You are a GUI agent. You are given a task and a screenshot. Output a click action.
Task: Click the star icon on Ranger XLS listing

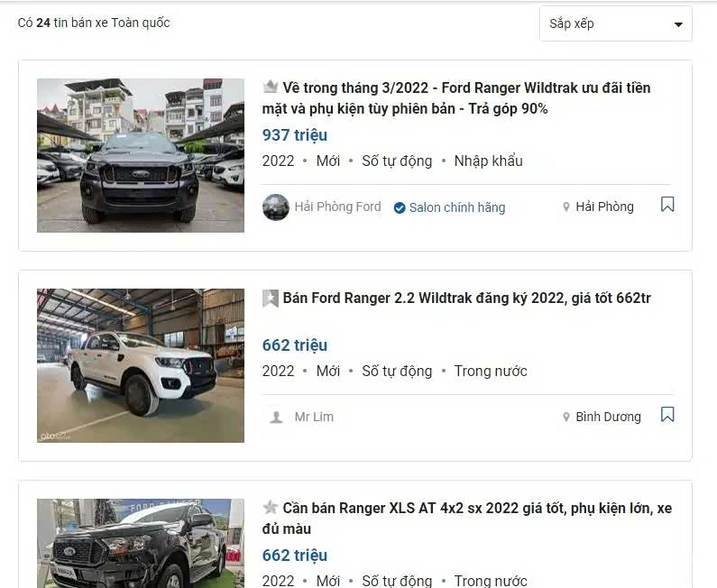tap(271, 507)
